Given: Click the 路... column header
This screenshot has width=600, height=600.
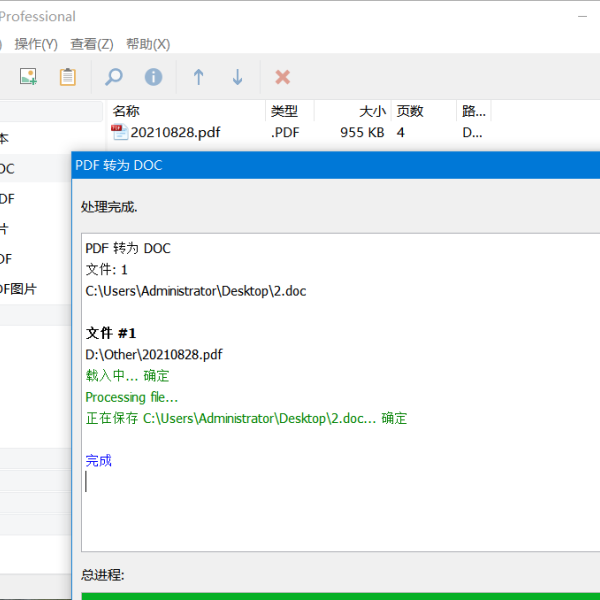Looking at the screenshot, I should click(x=474, y=111).
